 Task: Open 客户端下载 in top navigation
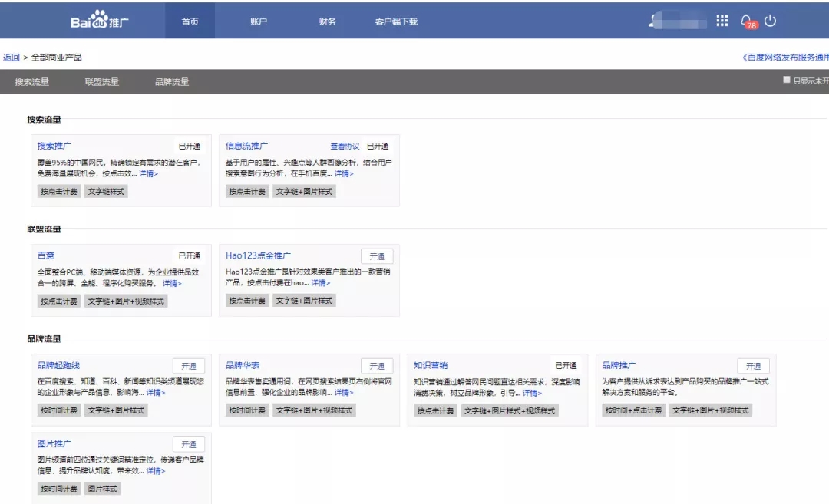(x=396, y=21)
